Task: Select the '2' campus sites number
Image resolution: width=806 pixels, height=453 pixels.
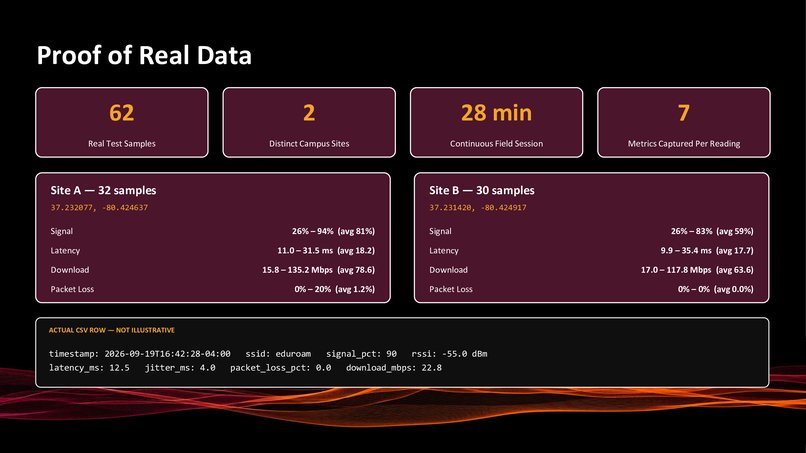Action: pyautogui.click(x=309, y=113)
